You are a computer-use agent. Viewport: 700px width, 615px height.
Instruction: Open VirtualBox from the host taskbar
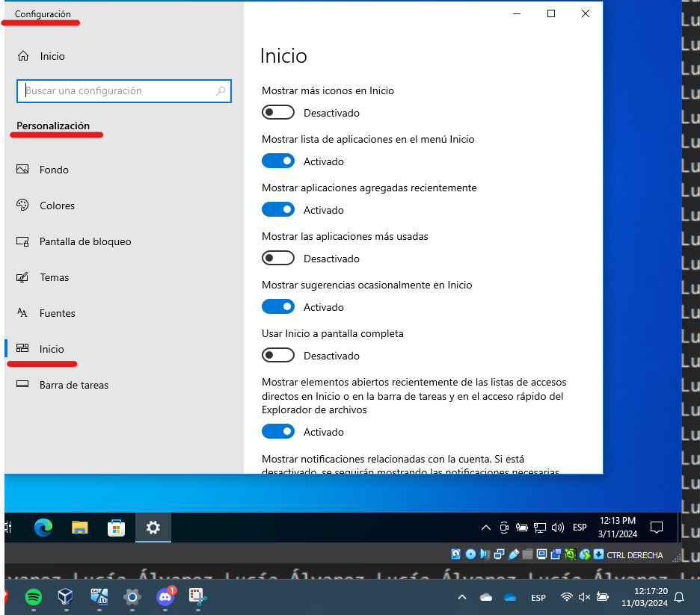(x=64, y=598)
